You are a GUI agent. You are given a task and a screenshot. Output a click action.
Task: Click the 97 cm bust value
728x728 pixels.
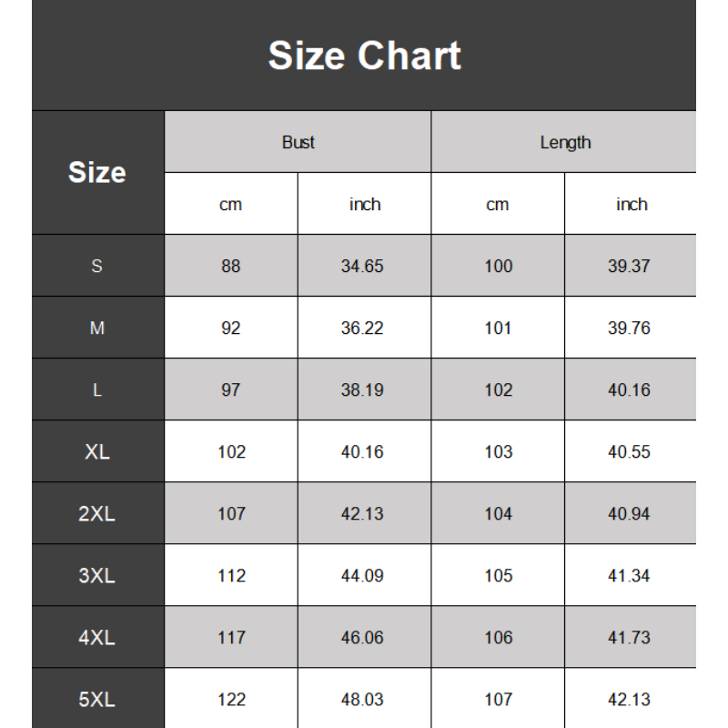[231, 390]
